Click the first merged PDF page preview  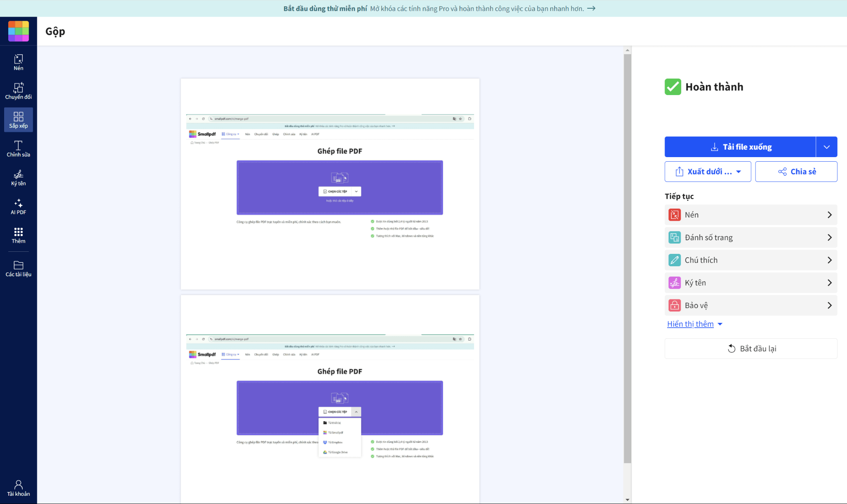tap(330, 184)
